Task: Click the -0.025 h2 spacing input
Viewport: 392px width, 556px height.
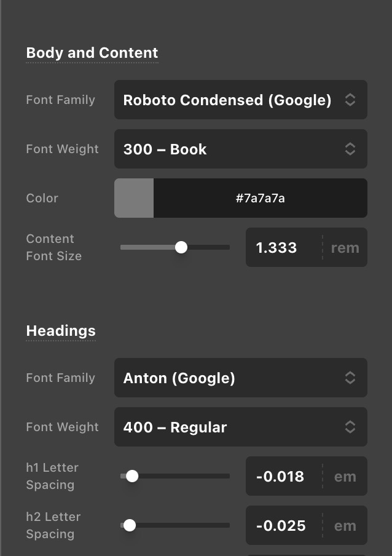Action: click(x=280, y=525)
